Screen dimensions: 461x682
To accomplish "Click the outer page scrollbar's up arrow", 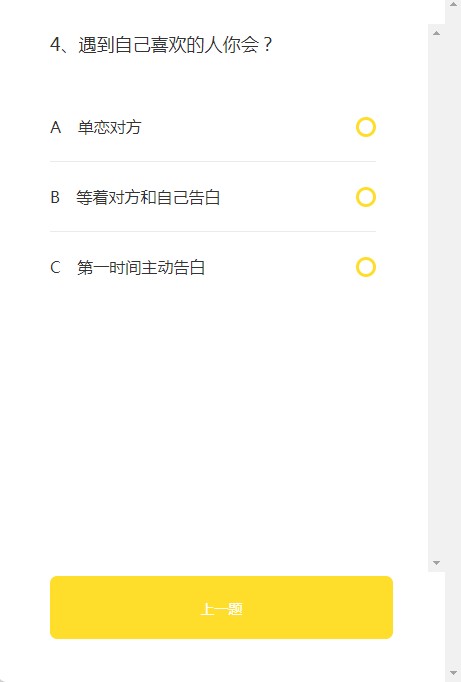I will (453, 4).
